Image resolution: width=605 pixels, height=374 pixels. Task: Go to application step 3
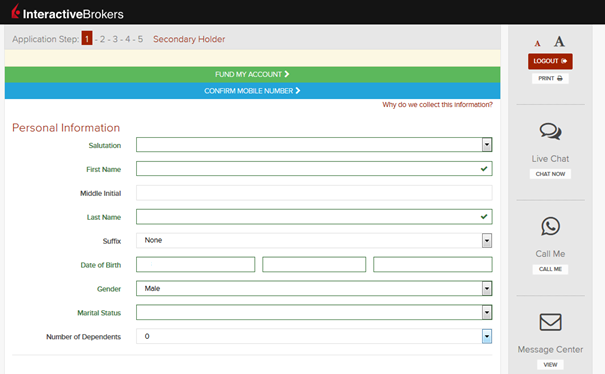point(115,39)
